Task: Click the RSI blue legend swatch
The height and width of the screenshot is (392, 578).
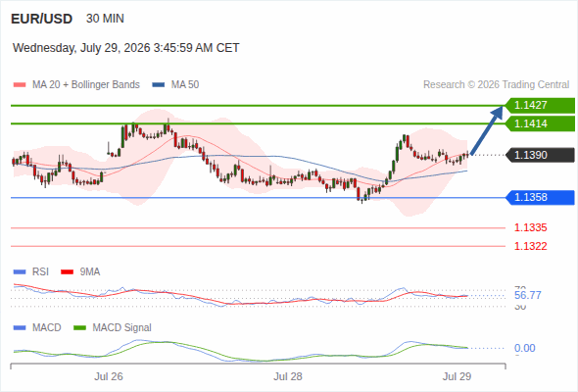Action: tap(20, 272)
